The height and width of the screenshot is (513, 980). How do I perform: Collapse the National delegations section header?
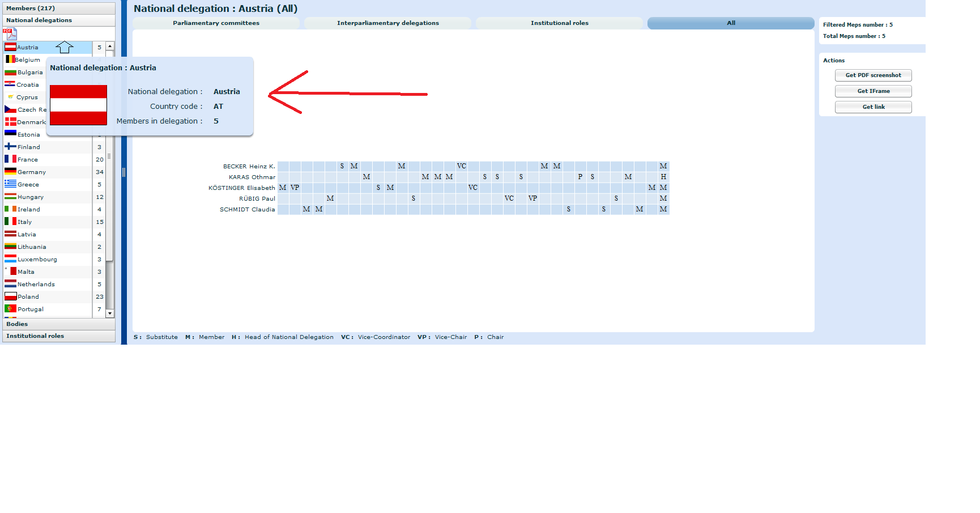click(58, 20)
